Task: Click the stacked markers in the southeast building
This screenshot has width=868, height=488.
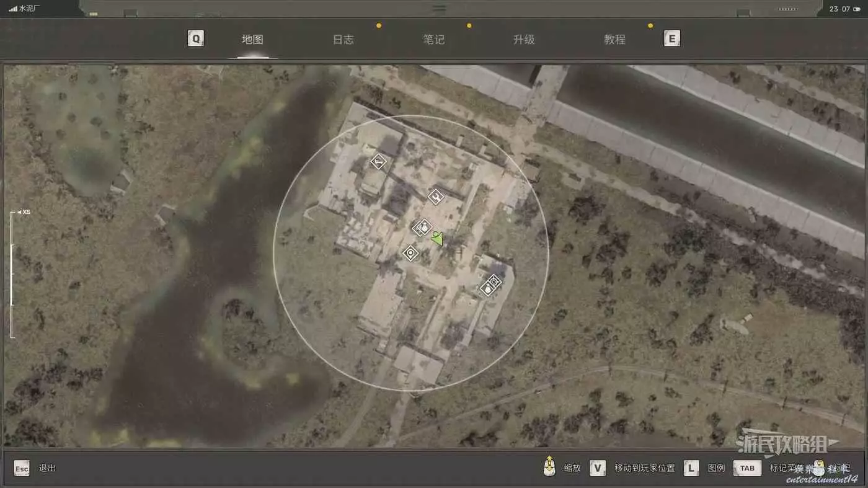Action: (x=490, y=285)
